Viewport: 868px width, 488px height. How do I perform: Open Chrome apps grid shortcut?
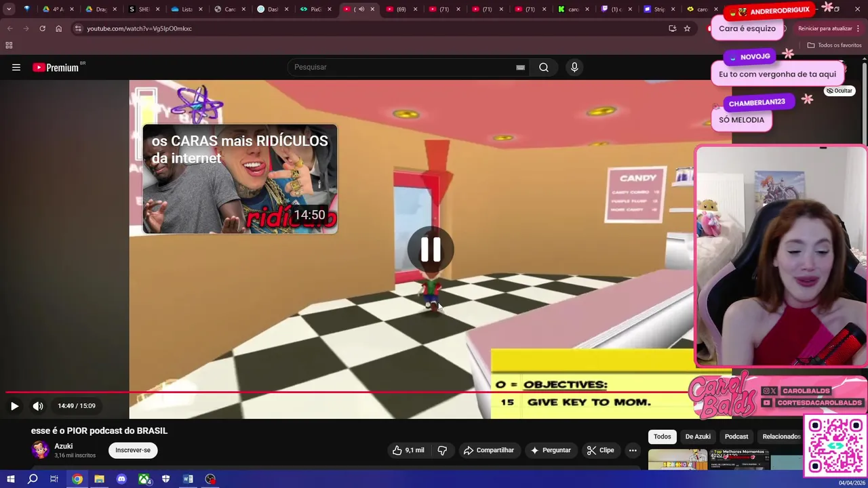9,45
